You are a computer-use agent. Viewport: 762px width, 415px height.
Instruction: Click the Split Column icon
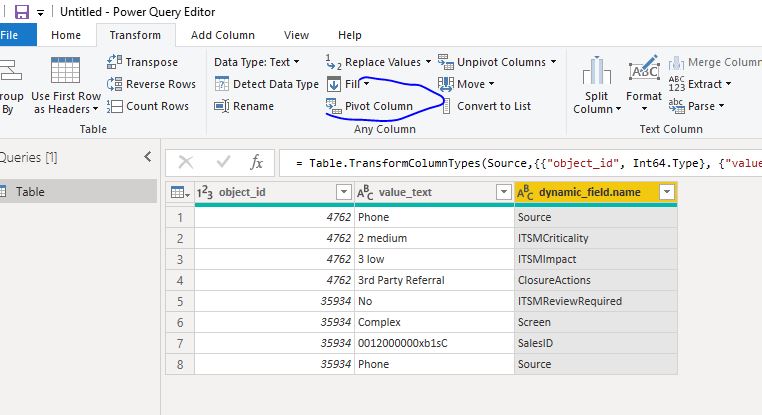pyautogui.click(x=596, y=70)
